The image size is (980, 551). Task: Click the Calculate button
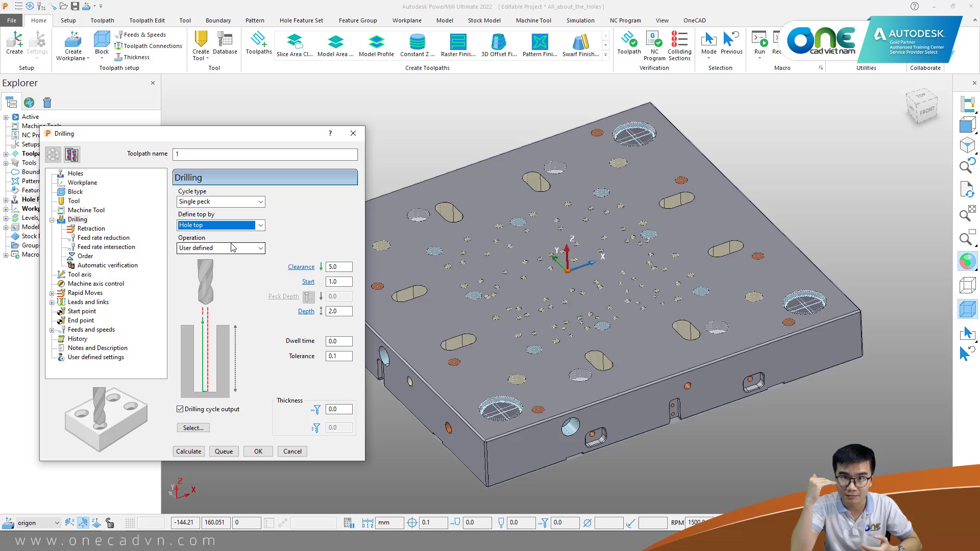coord(189,452)
